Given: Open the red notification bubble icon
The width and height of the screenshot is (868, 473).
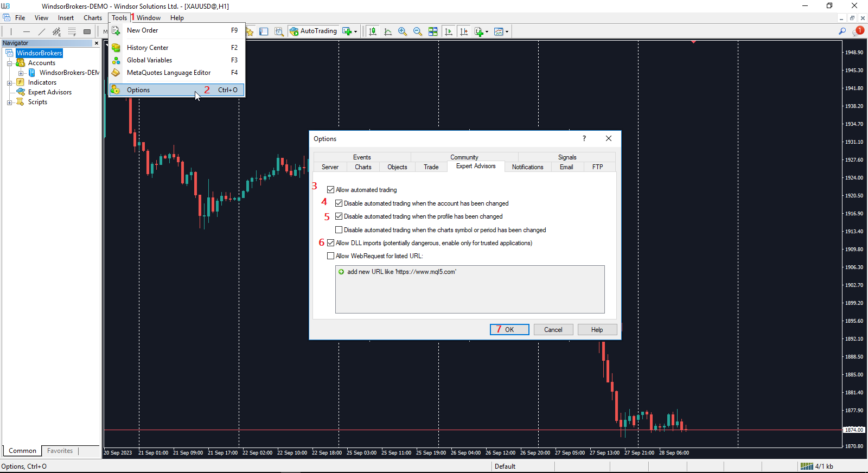Looking at the screenshot, I should 858,31.
